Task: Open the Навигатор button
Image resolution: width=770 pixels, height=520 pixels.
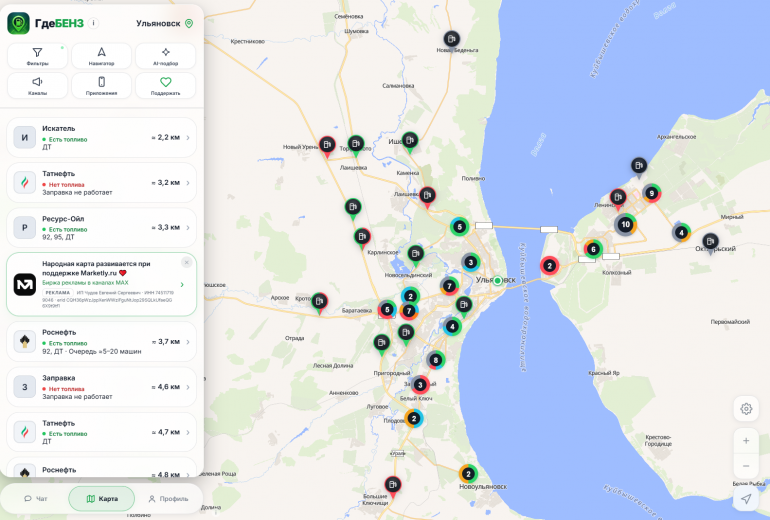Action: click(101, 56)
